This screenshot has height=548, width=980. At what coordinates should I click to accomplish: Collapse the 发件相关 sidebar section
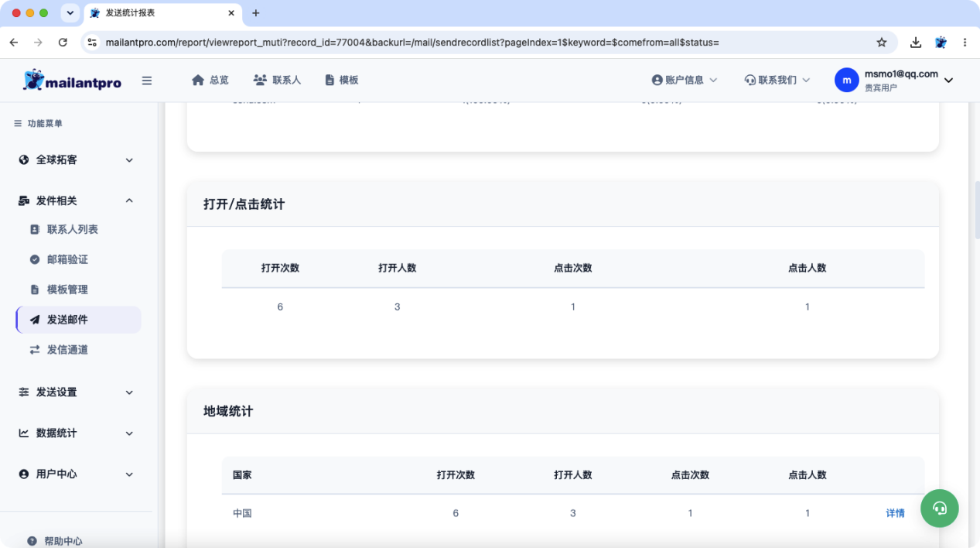[129, 200]
